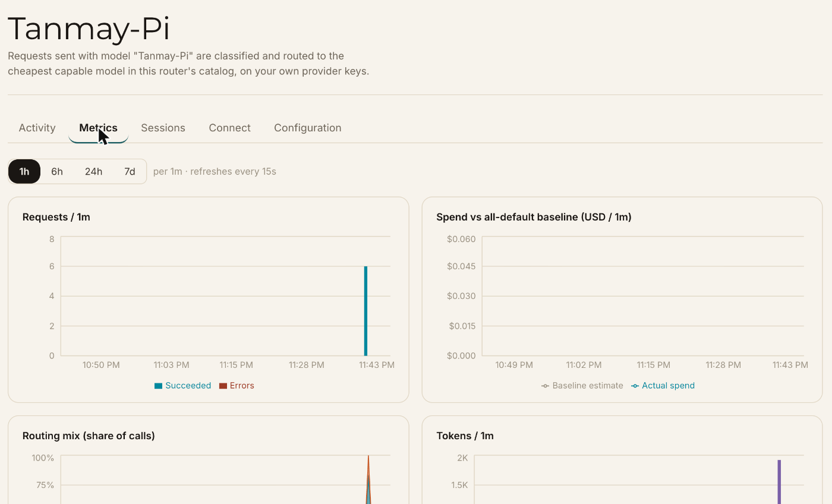Image resolution: width=832 pixels, height=504 pixels.
Task: Click "11:43 PM" under the Spend chart
Action: (790, 365)
